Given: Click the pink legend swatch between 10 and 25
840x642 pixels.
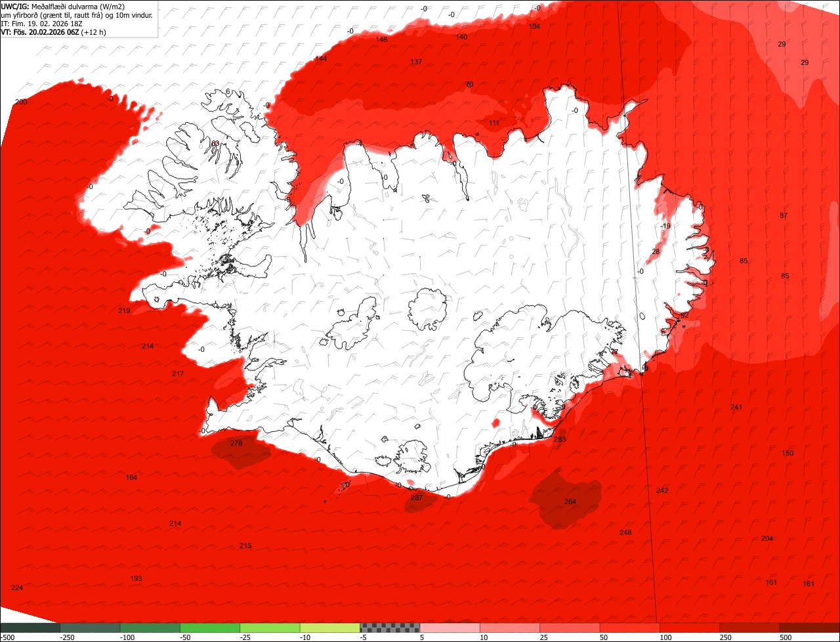Looking at the screenshot, I should coord(510,628).
